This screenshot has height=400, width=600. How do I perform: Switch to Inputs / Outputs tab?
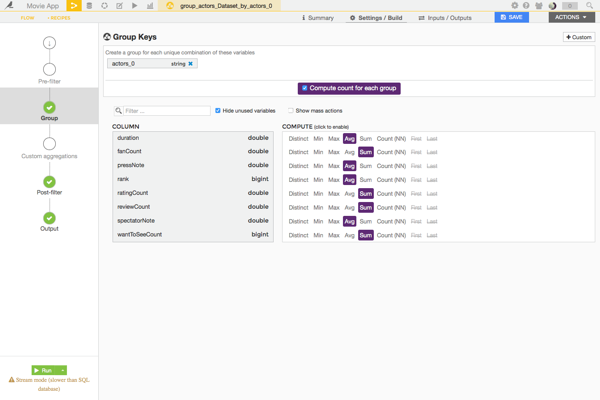click(x=445, y=18)
